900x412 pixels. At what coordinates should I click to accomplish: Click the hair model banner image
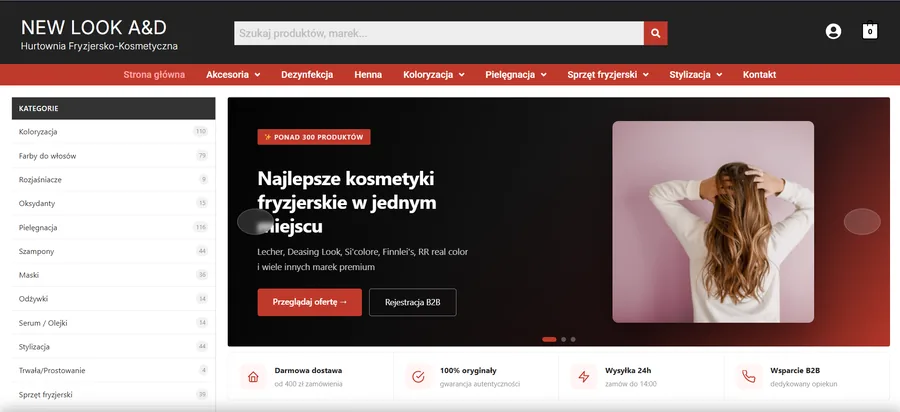(713, 221)
